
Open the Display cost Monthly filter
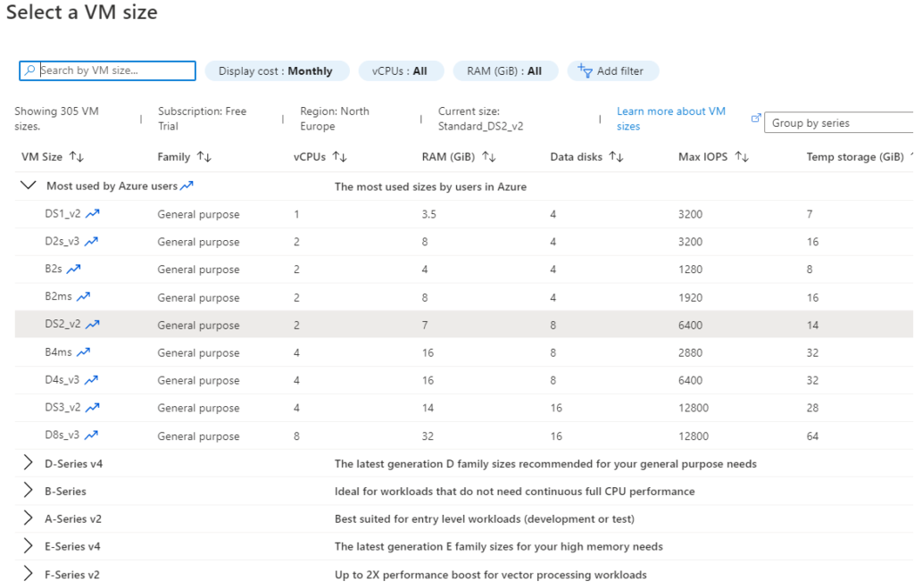tap(277, 71)
